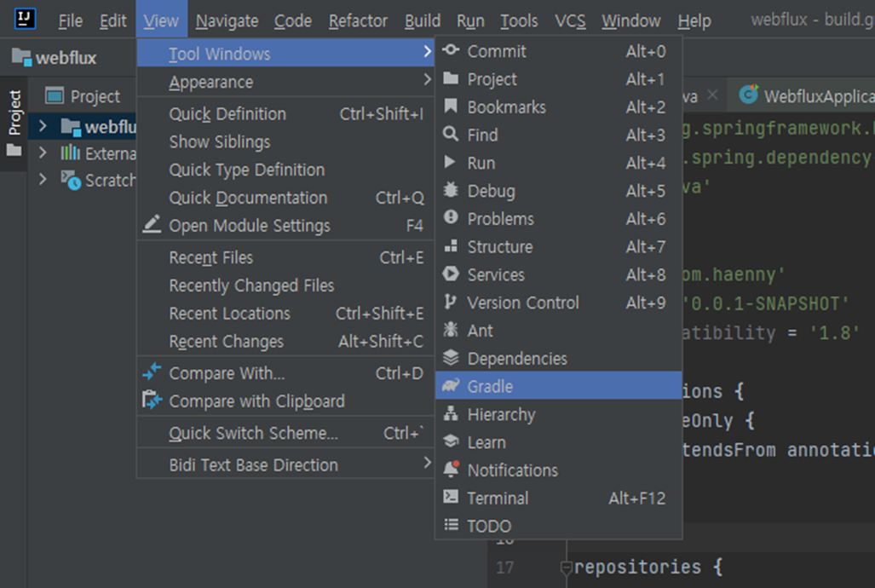Click the IntelliJ IDEA logo icon
This screenshot has width=875, height=588.
coord(25,19)
